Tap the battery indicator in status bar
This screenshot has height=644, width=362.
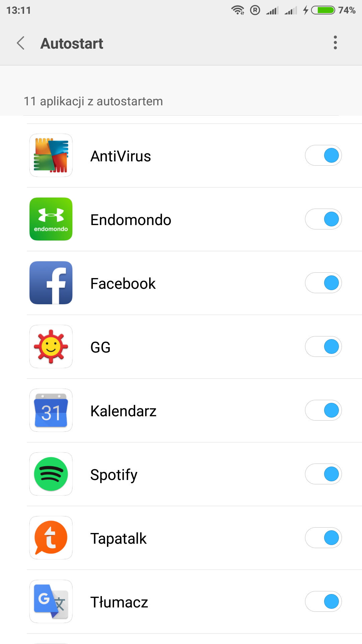(x=323, y=10)
